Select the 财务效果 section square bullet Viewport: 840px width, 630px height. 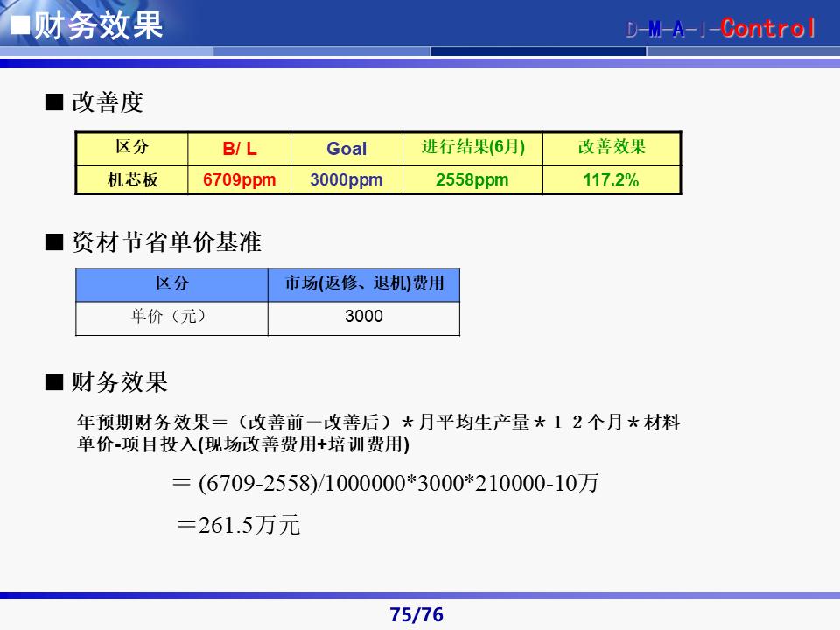point(52,381)
